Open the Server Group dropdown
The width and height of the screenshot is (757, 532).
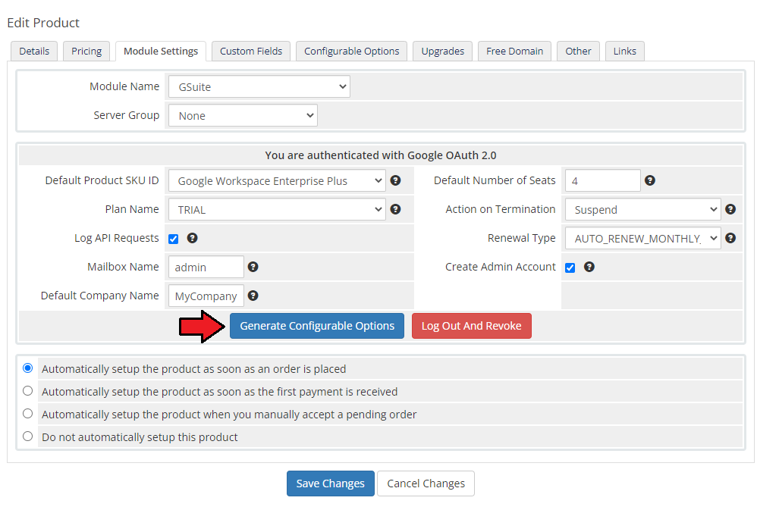(x=243, y=116)
